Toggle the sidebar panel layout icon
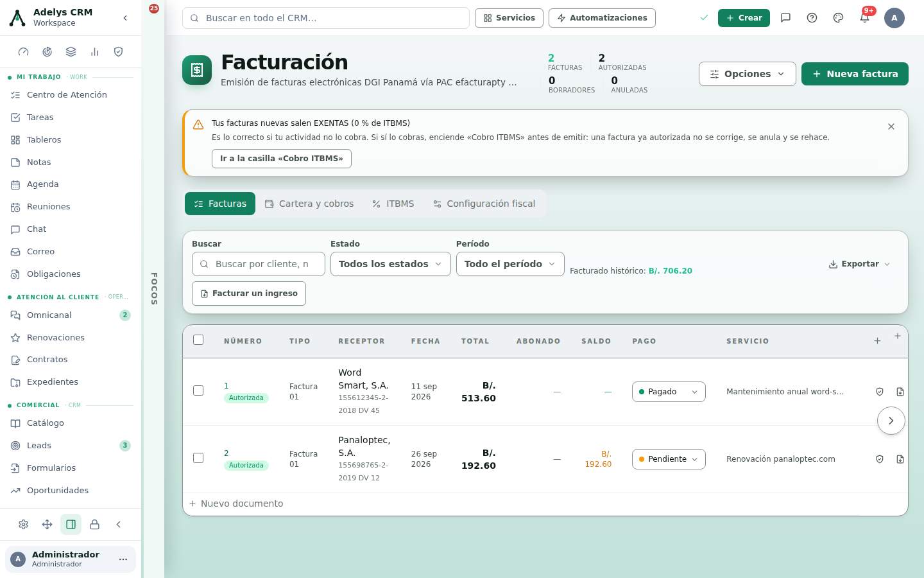 [71, 525]
